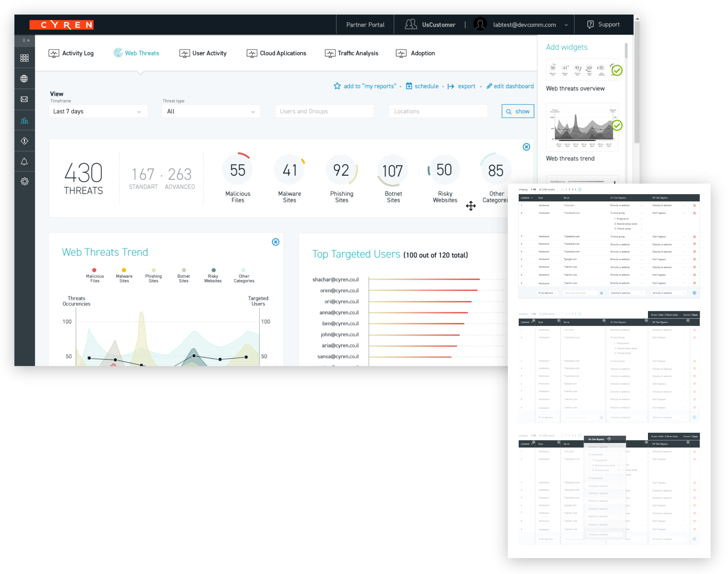
Task: Toggle the Web threats trend widget checkmark
Action: click(617, 125)
